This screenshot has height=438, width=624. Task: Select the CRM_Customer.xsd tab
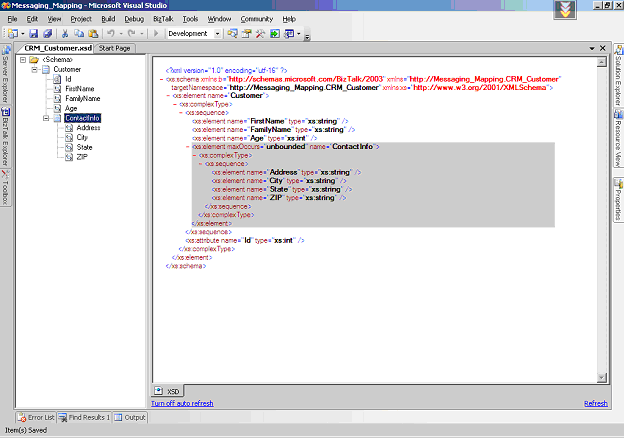56,48
